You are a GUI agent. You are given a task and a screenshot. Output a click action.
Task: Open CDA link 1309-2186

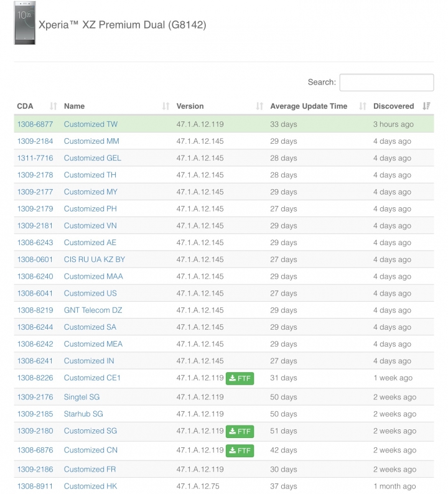(35, 469)
